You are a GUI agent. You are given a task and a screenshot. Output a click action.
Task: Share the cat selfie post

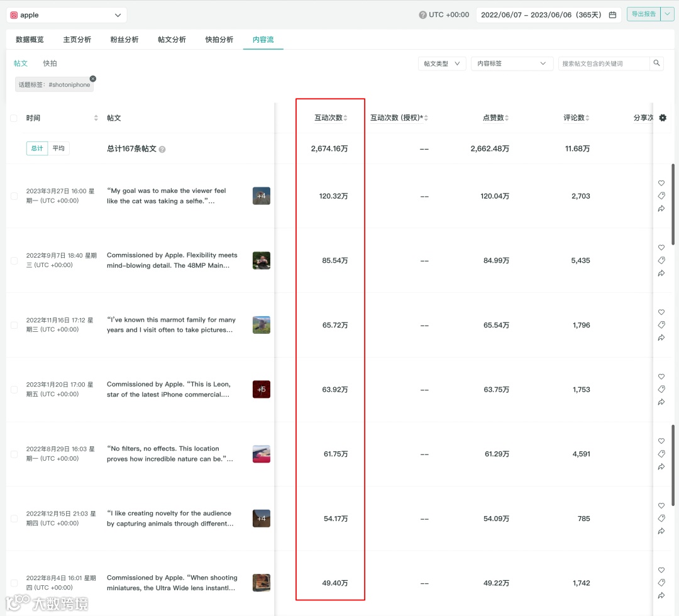tap(661, 209)
